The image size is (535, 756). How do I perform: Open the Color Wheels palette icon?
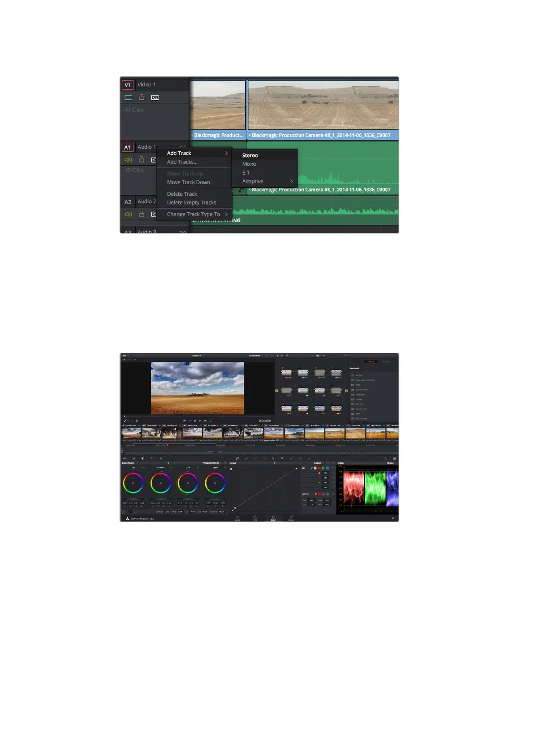tap(143, 458)
